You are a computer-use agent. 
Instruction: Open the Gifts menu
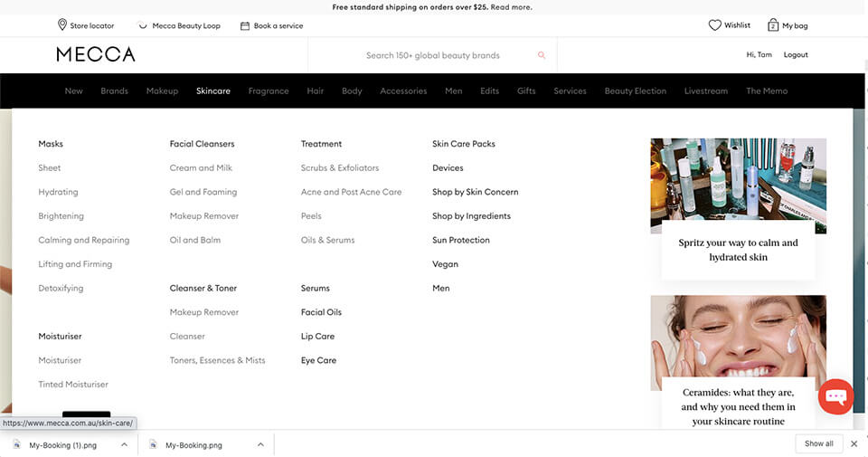[x=526, y=90]
